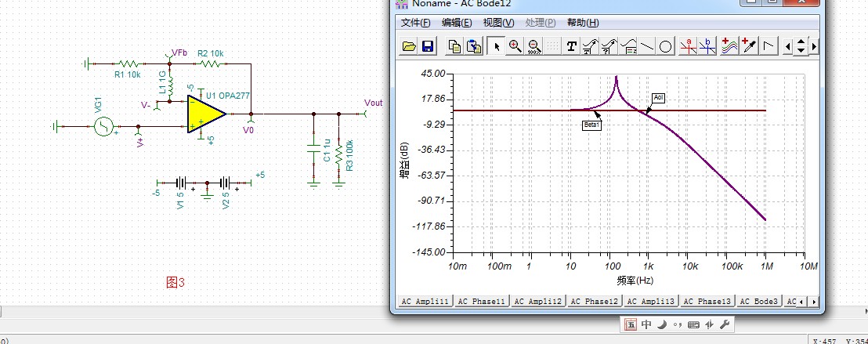The height and width of the screenshot is (344, 868).
Task: Select capacitor C1 1u in schematic
Action: point(314,150)
